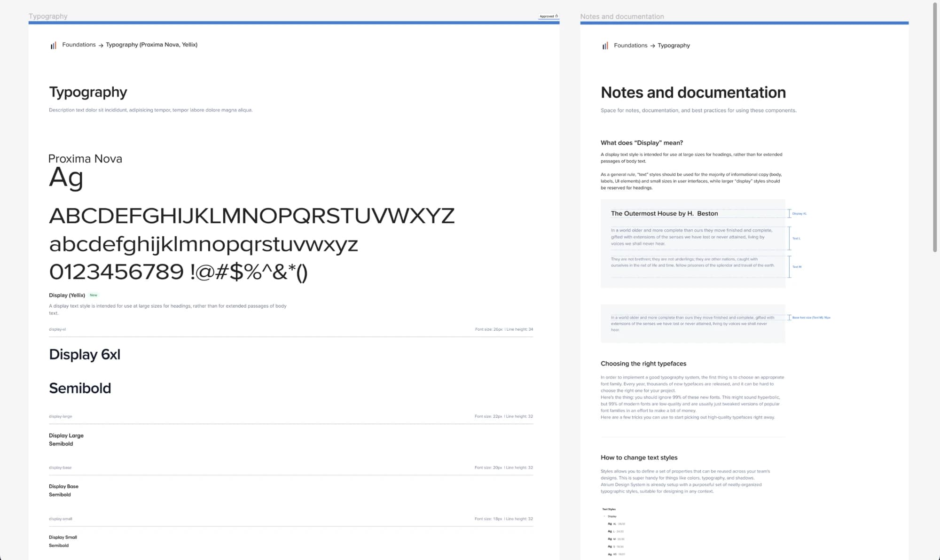
Task: Click the large "Ag" specimen
Action: 66,179
